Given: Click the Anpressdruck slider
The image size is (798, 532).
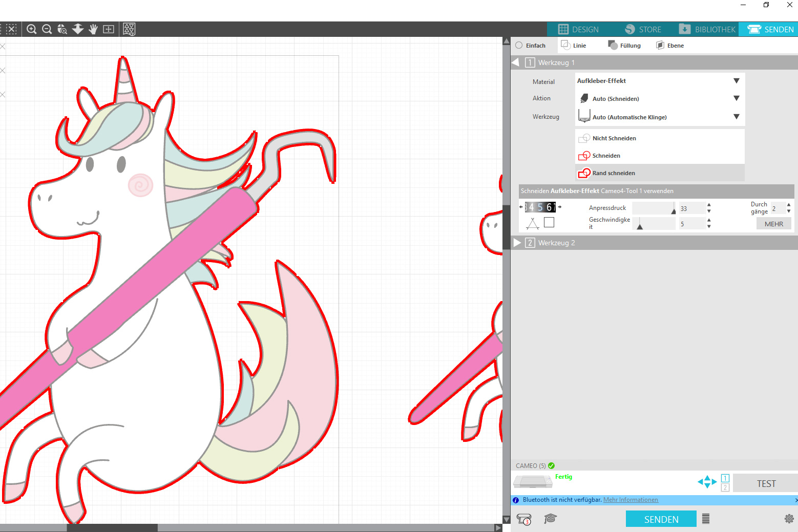Looking at the screenshot, I should 654,208.
